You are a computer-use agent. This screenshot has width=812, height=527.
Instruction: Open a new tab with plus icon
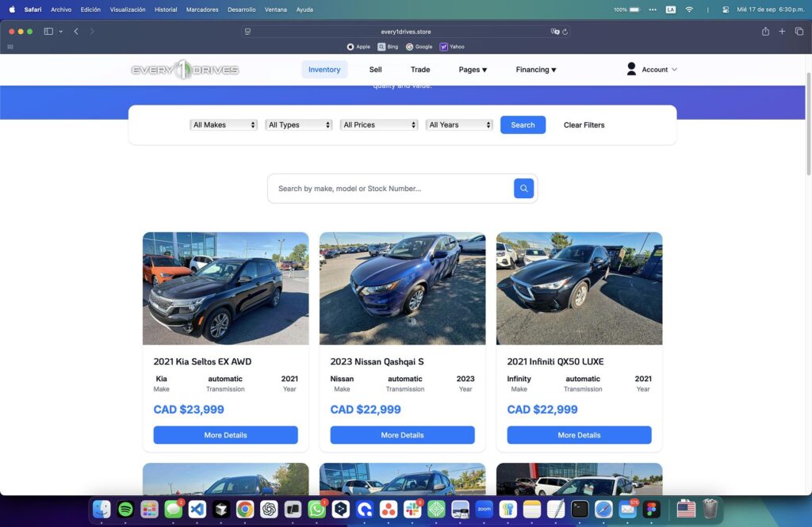(782, 32)
